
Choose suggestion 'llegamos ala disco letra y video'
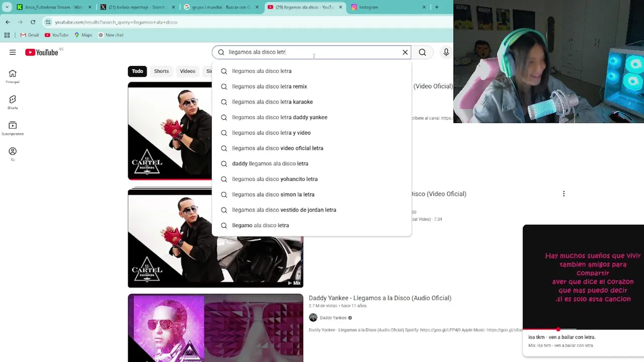pyautogui.click(x=311, y=133)
